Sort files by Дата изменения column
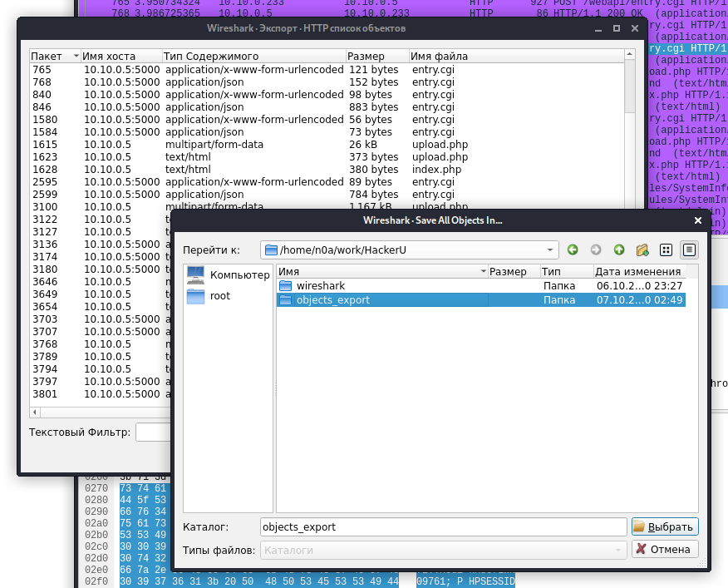 coord(639,271)
